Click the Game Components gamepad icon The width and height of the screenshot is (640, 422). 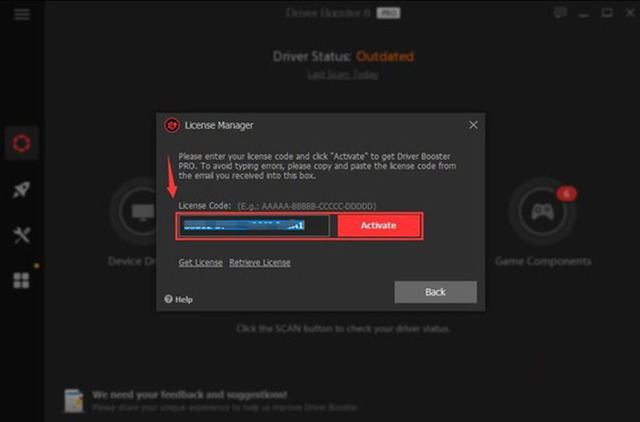(542, 211)
